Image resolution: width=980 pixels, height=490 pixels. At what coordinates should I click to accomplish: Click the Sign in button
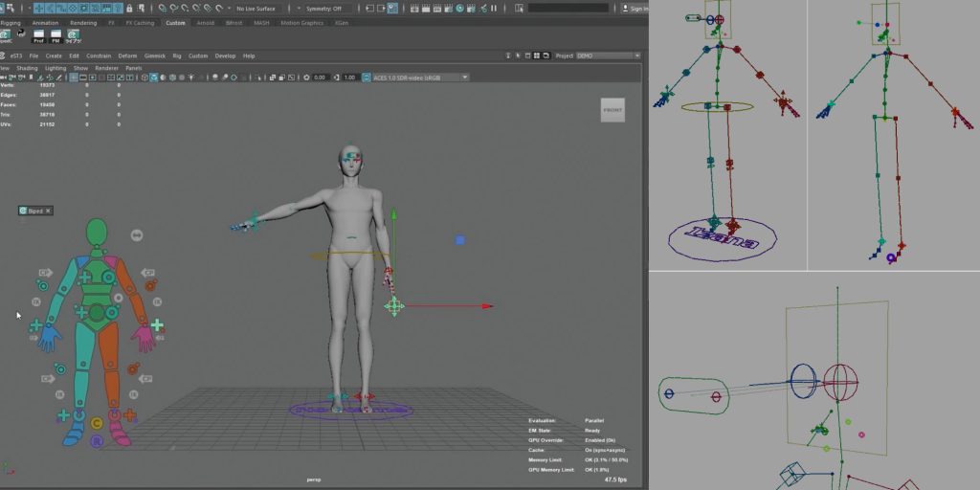[x=635, y=9]
